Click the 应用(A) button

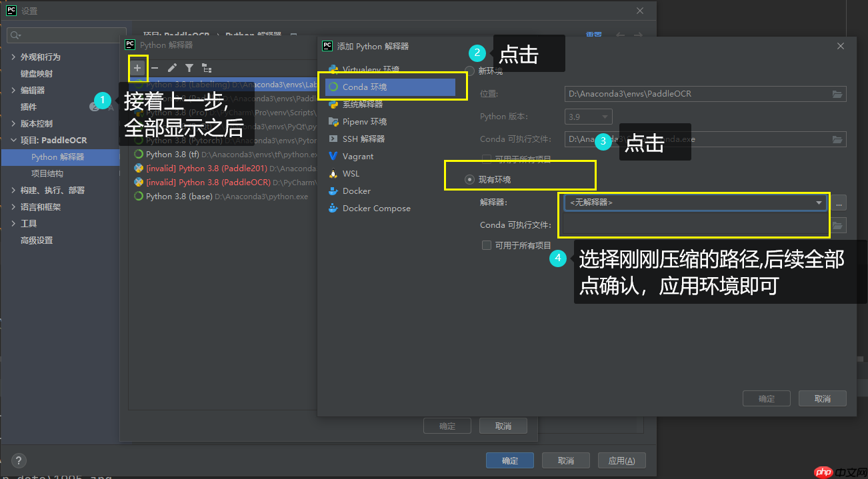click(x=621, y=460)
